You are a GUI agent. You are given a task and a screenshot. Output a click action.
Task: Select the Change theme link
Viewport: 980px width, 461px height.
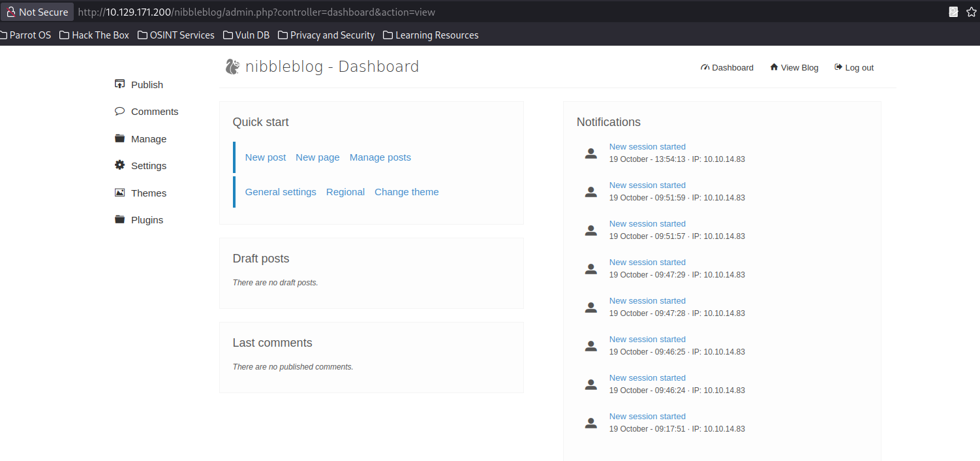coord(406,192)
